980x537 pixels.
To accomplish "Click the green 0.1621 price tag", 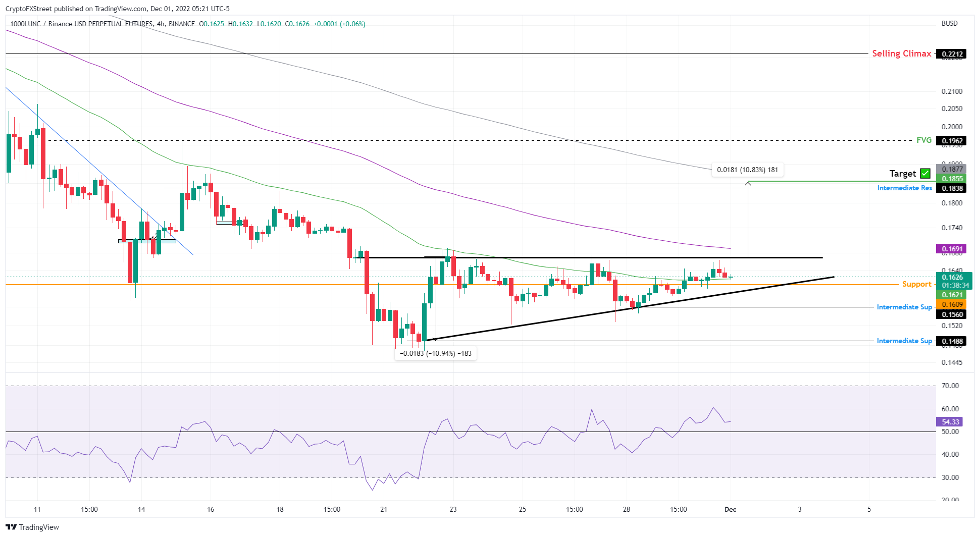I will coord(951,295).
